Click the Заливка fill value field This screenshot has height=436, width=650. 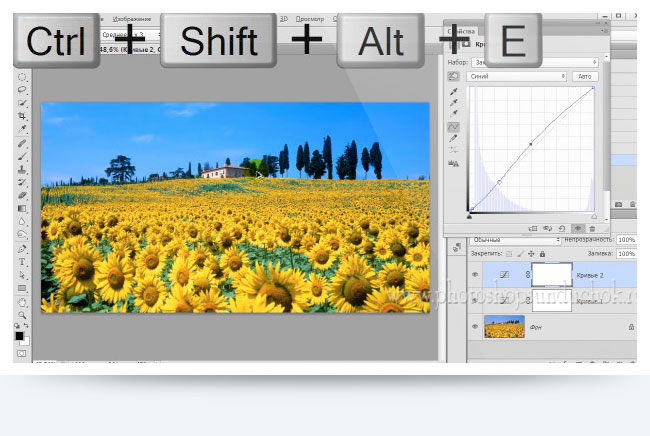coord(626,254)
